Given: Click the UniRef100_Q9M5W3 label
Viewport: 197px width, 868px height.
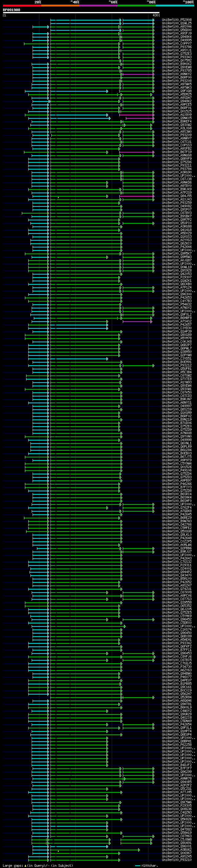Looking at the screenshot, I should (x=177, y=257).
